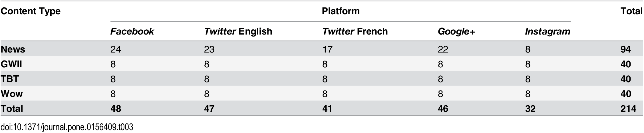Select the GWII row label
This screenshot has height=133, width=644.
tap(11, 64)
